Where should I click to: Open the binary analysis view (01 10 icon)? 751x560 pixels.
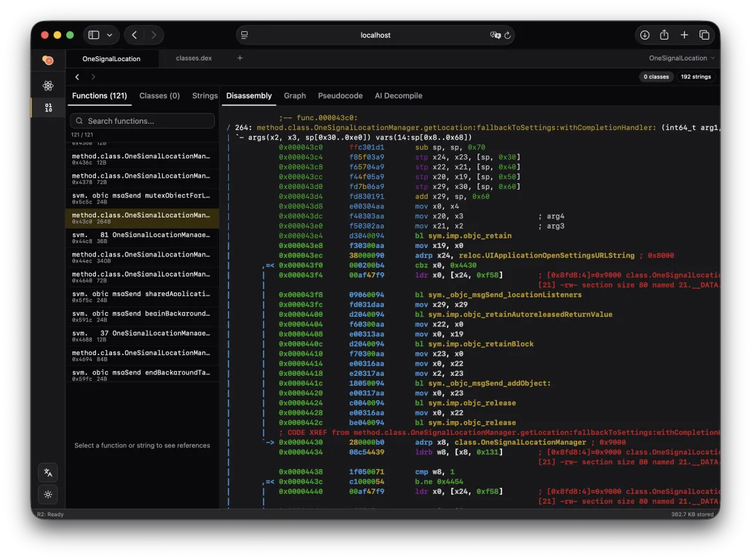48,108
